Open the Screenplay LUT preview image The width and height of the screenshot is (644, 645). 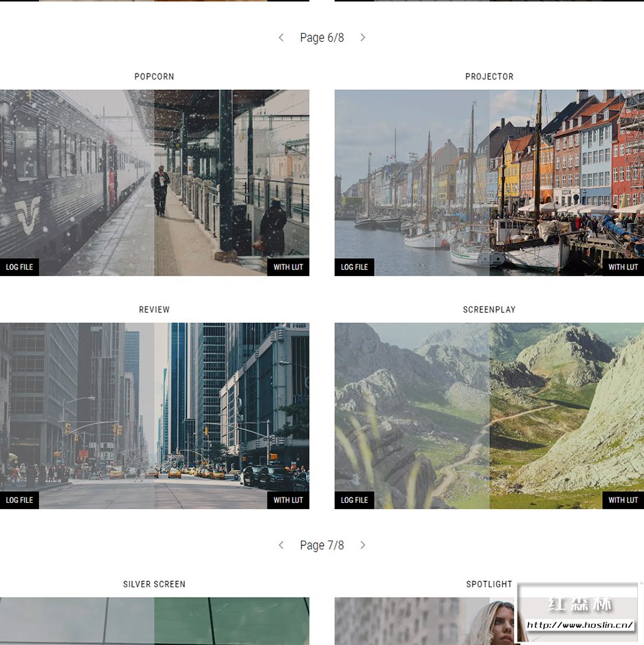tap(489, 416)
